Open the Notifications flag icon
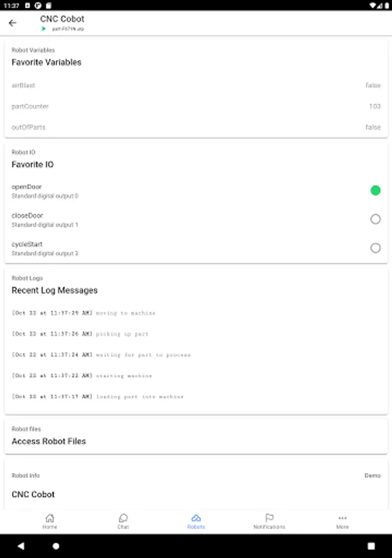The height and width of the screenshot is (558, 392). pos(269,518)
